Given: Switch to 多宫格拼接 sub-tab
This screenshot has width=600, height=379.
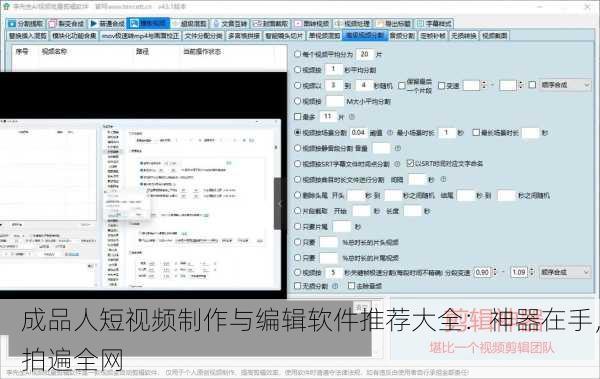Looking at the screenshot, I should 244,36.
